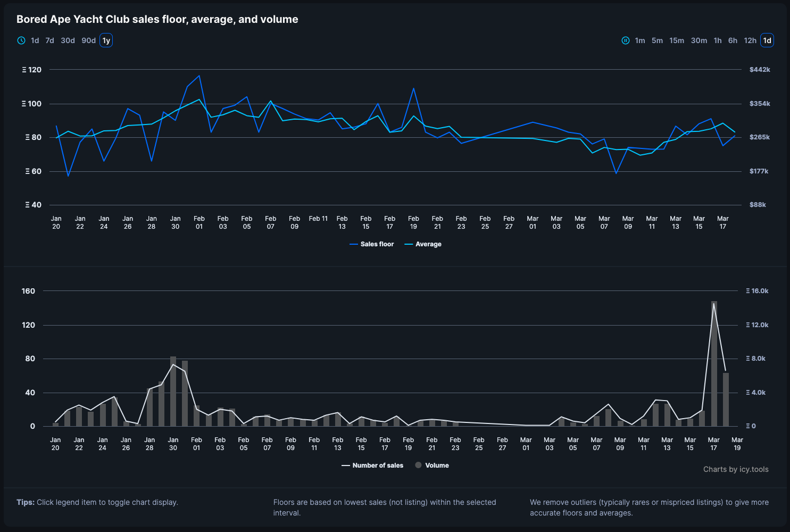Click the Feb 01 sales floor peak
This screenshot has width=790, height=532.
199,76
